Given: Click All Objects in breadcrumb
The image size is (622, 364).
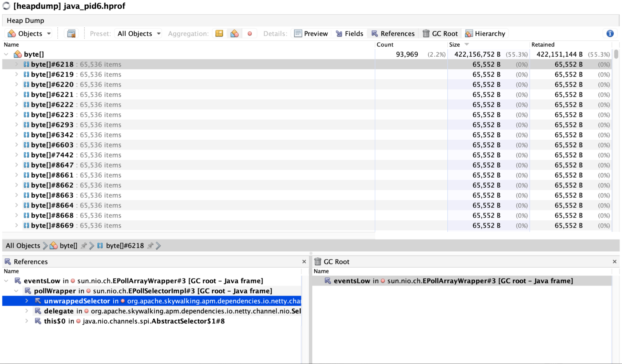Looking at the screenshot, I should click(23, 246).
